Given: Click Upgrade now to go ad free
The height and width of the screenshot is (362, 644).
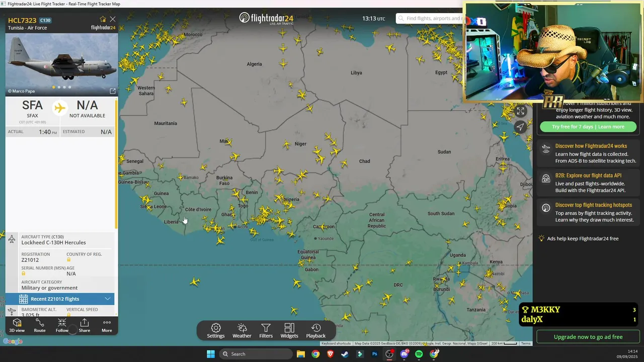Looking at the screenshot, I should pyautogui.click(x=588, y=337).
